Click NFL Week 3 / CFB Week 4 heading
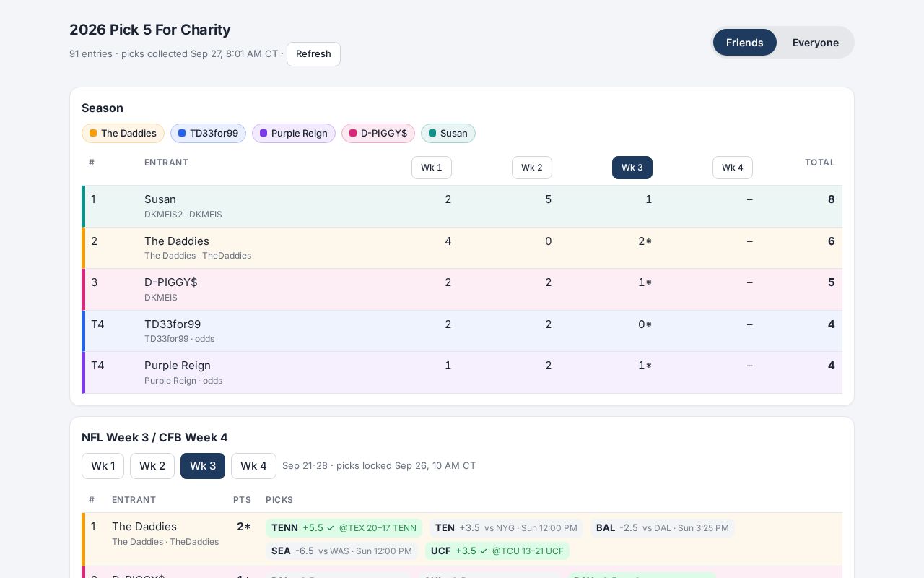924x578 pixels. coord(154,437)
